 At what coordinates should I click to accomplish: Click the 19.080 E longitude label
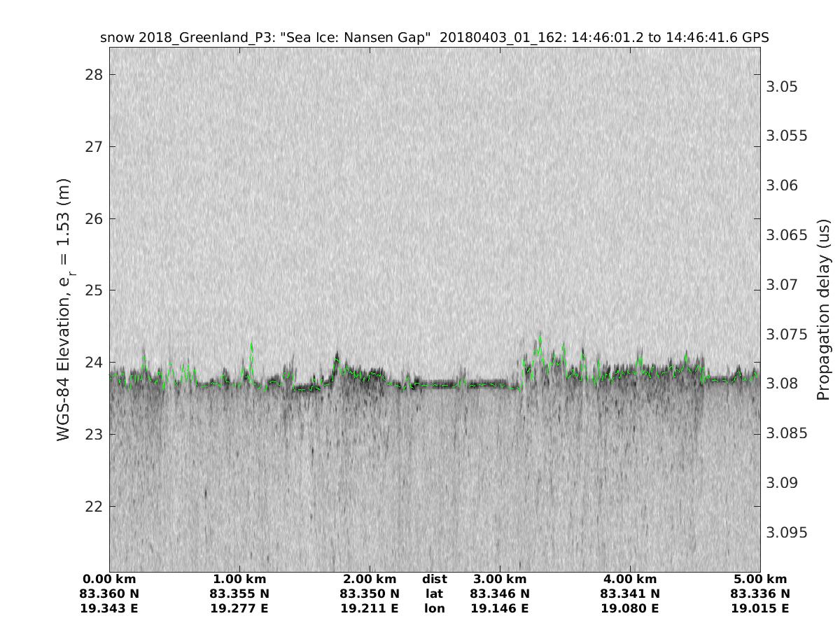[x=630, y=608]
